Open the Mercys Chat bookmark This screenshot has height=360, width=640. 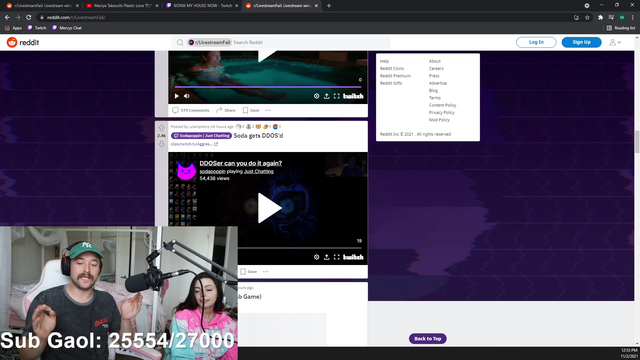67,28
